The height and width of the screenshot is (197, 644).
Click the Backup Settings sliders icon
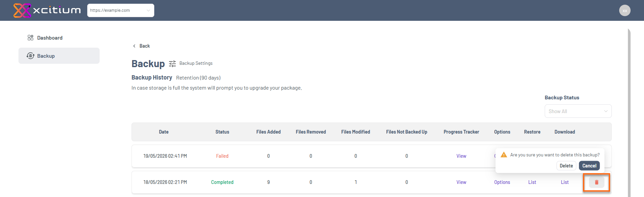point(172,64)
